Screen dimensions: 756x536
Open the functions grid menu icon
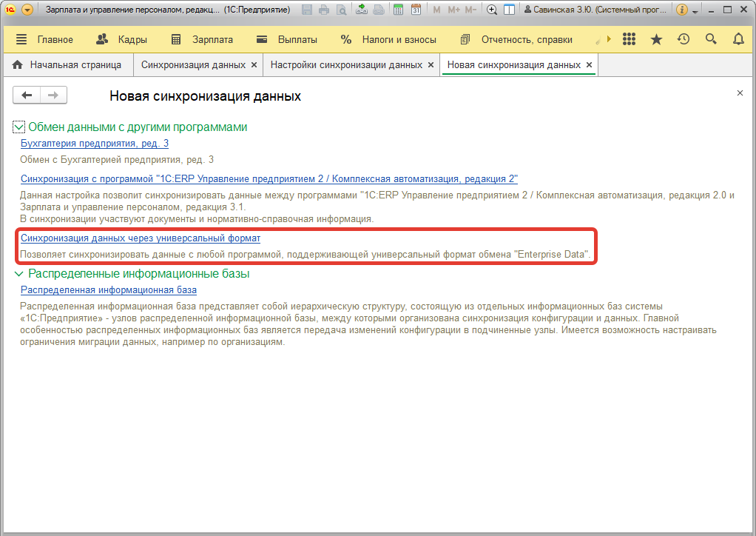click(x=630, y=39)
